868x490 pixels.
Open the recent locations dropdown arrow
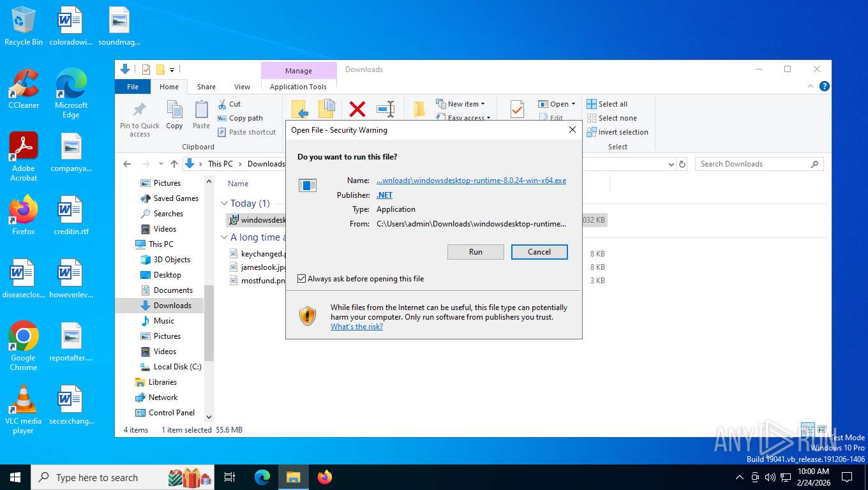point(161,164)
